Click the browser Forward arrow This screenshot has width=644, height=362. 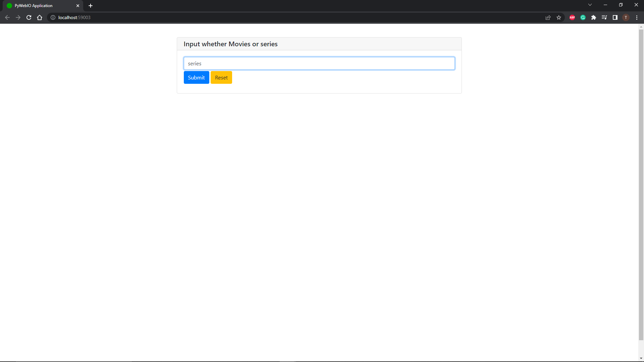18,17
